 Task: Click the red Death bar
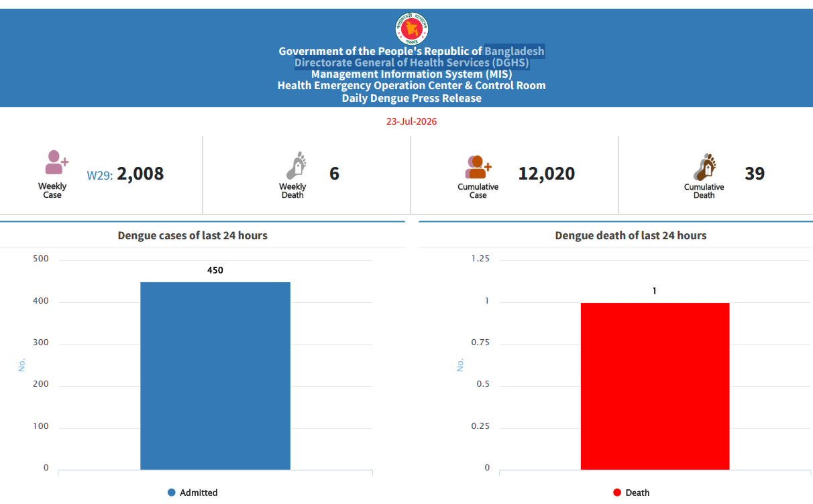655,386
